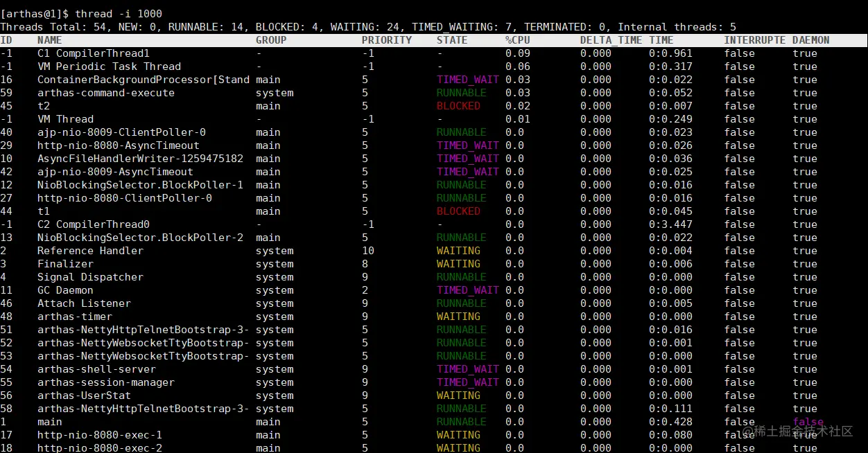Click time value '0:3.447'

point(671,224)
